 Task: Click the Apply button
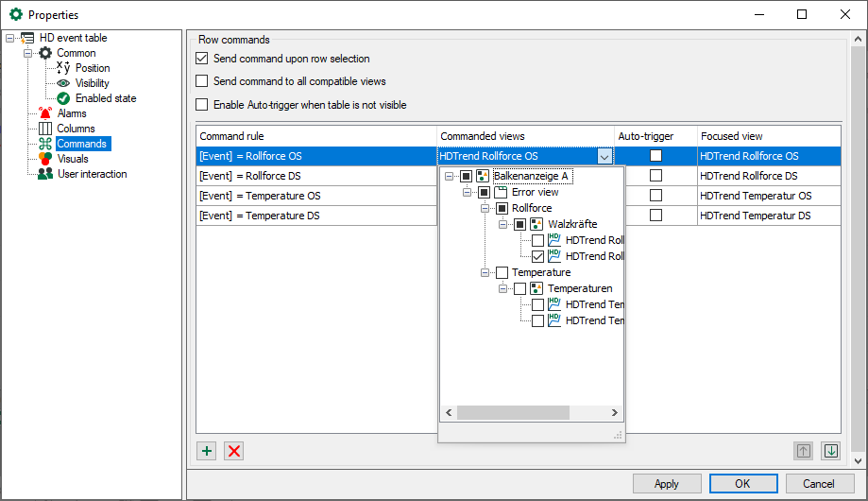click(666, 483)
